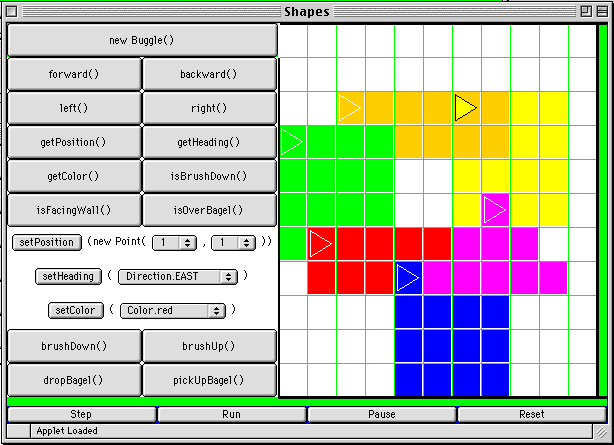Click the forward() button
The width and height of the screenshot is (614, 445).
74,74
